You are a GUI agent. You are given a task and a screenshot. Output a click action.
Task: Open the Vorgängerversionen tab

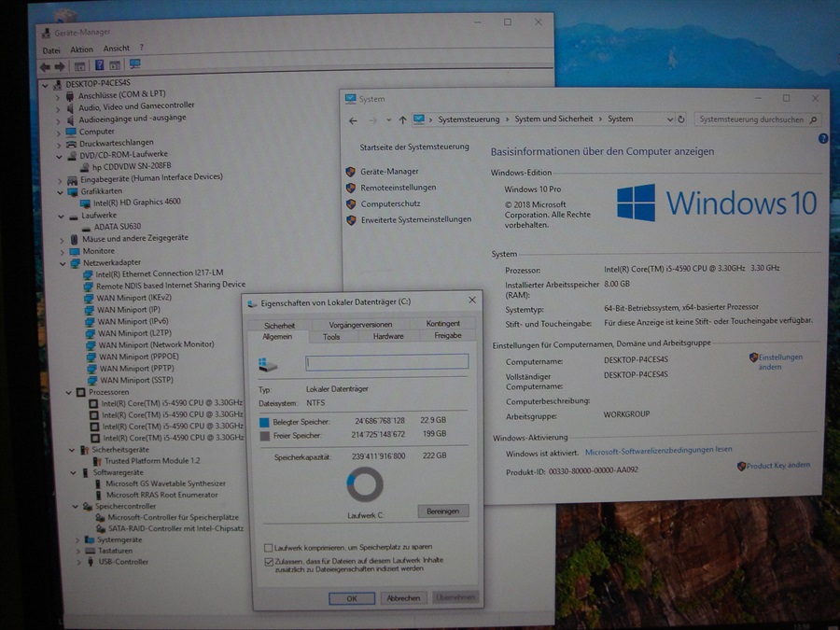tap(360, 324)
